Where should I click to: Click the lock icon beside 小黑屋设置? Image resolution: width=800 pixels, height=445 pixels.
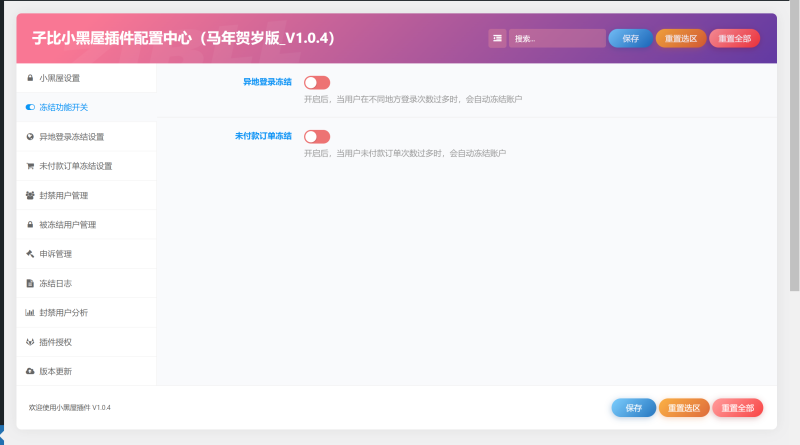coord(30,78)
